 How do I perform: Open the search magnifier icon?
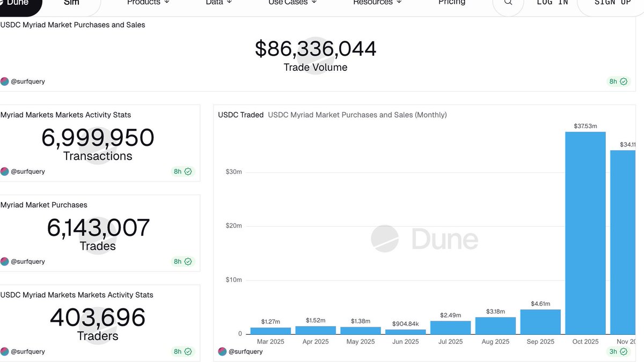[x=508, y=3]
